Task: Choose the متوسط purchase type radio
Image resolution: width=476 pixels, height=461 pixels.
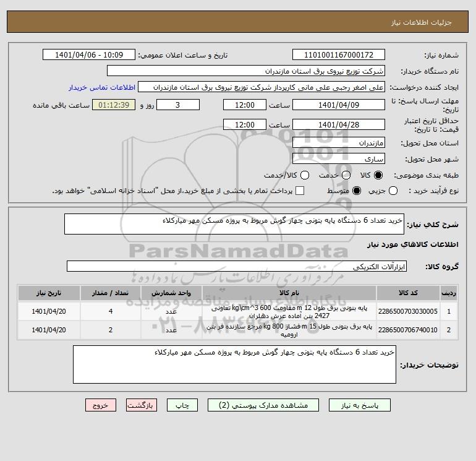Action: 357,191
